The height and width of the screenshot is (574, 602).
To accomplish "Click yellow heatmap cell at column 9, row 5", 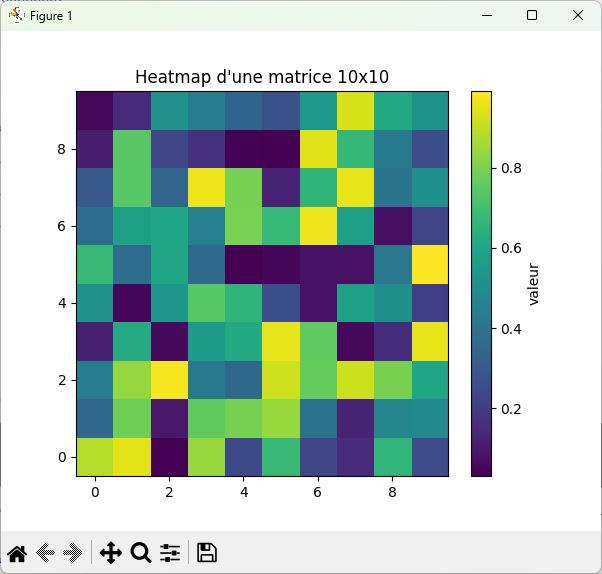I will [428, 264].
